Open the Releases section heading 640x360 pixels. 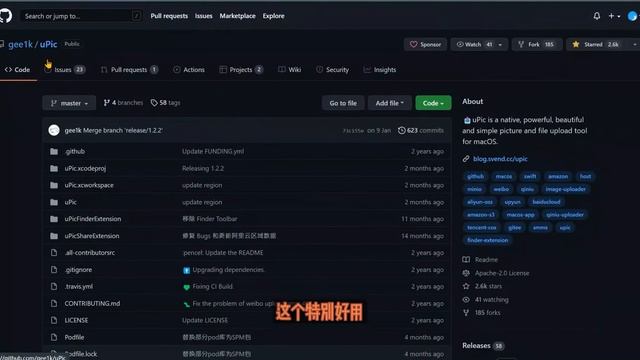click(476, 346)
